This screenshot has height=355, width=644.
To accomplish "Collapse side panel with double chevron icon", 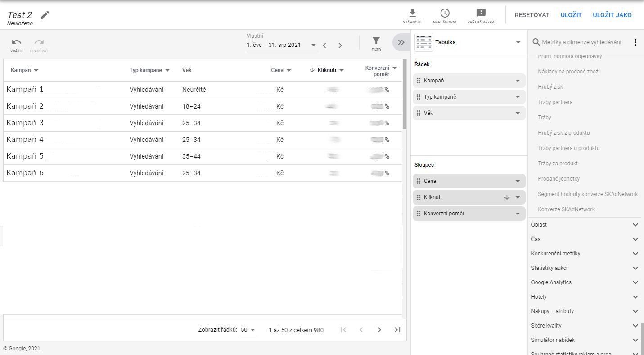I will click(x=401, y=42).
